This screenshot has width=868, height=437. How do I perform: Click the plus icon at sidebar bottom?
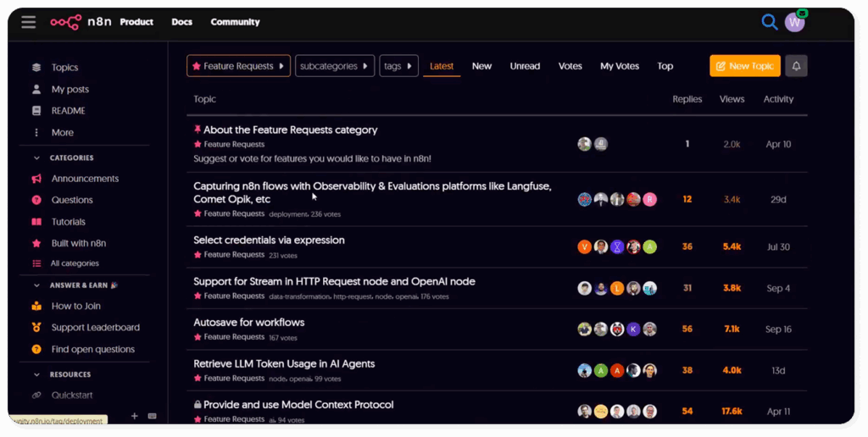[x=135, y=416]
